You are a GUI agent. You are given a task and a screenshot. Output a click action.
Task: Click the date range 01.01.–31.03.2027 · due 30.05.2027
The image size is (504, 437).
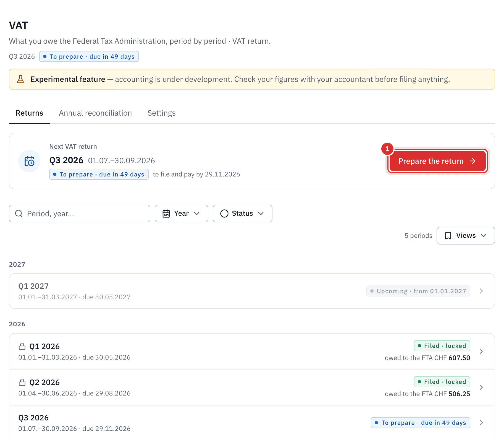click(x=74, y=297)
